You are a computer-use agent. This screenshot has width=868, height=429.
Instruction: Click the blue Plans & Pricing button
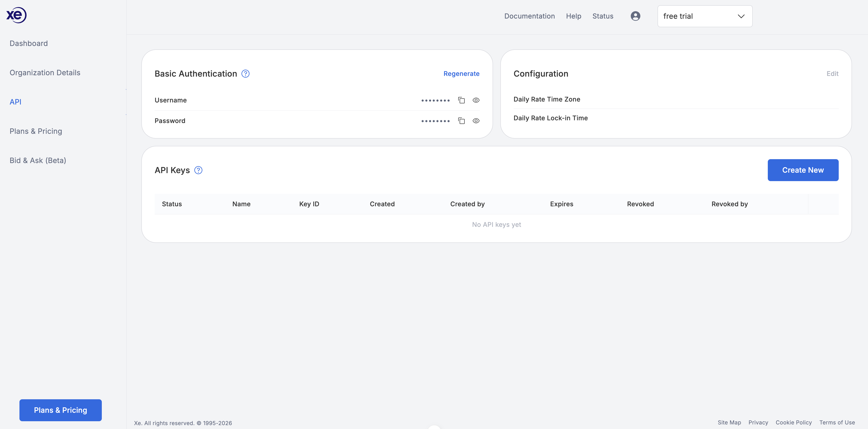[60, 410]
